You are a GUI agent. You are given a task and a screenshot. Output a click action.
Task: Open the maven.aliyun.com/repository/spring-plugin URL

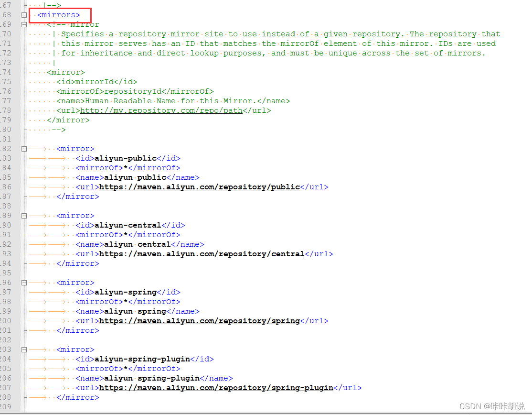point(216,388)
